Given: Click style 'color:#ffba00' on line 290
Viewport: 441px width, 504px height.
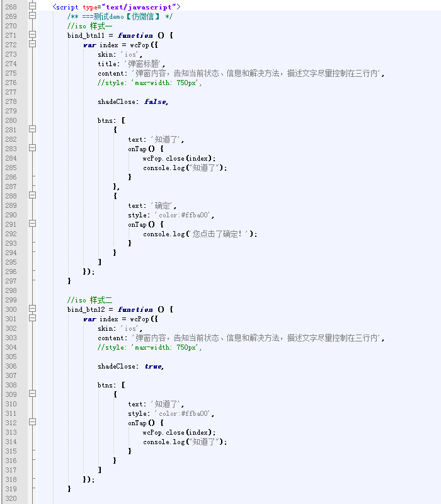Looking at the screenshot, I should click(x=171, y=215).
